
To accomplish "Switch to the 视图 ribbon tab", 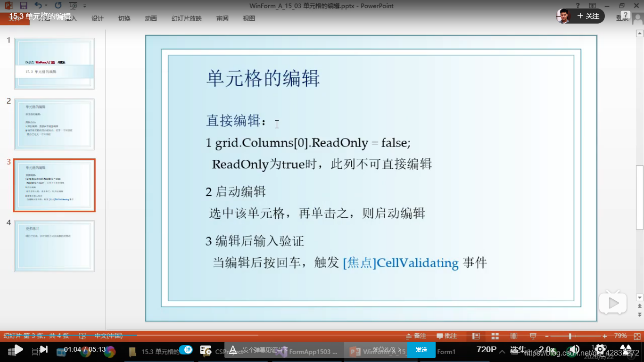I will click(249, 18).
